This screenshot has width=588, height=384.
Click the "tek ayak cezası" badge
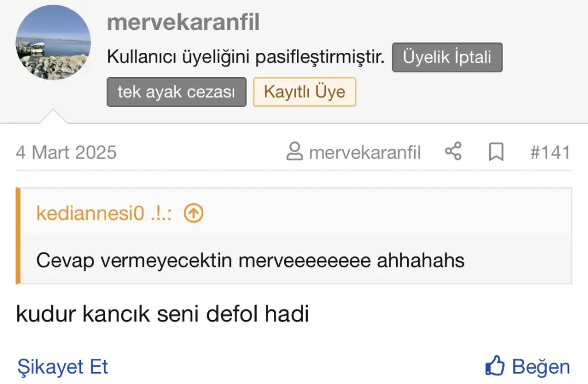coord(176,92)
